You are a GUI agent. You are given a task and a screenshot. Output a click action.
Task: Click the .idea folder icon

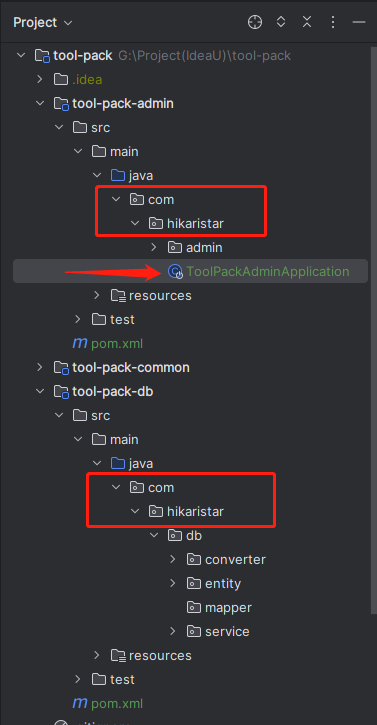pos(61,80)
